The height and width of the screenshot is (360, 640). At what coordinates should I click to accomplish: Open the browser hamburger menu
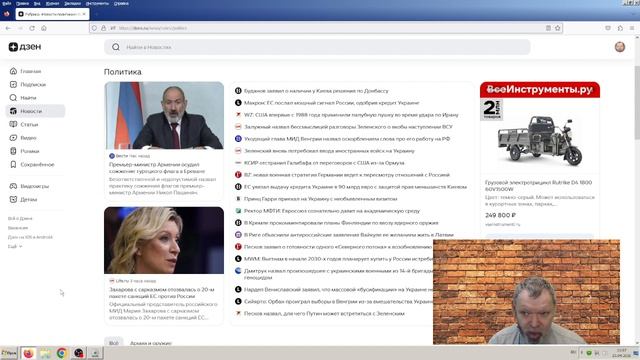click(632, 28)
